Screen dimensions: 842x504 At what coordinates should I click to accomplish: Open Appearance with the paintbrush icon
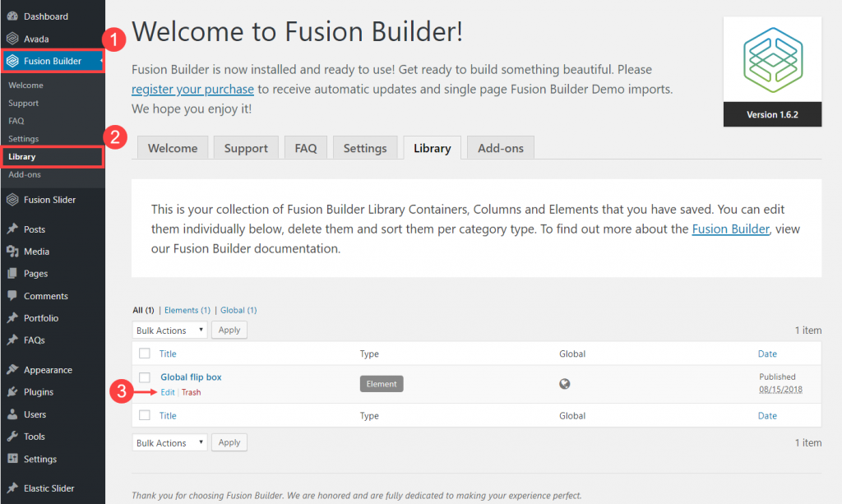coord(12,370)
